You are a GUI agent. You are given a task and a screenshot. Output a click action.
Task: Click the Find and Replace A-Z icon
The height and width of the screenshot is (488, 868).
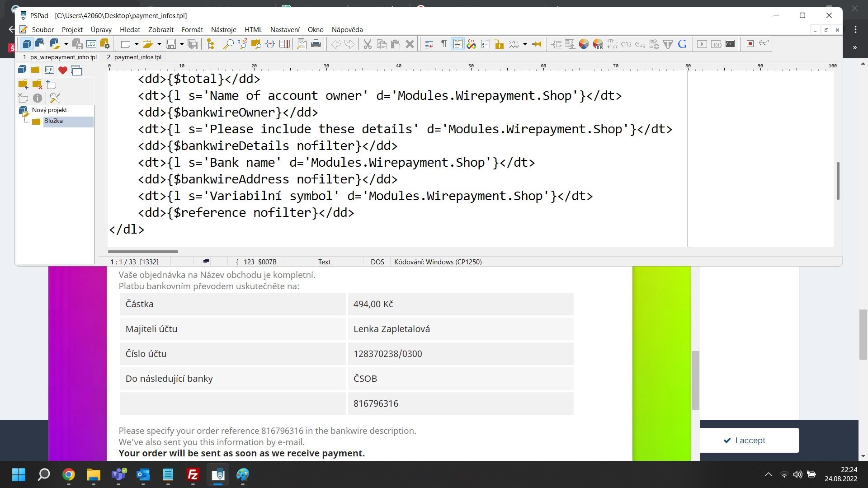click(242, 44)
